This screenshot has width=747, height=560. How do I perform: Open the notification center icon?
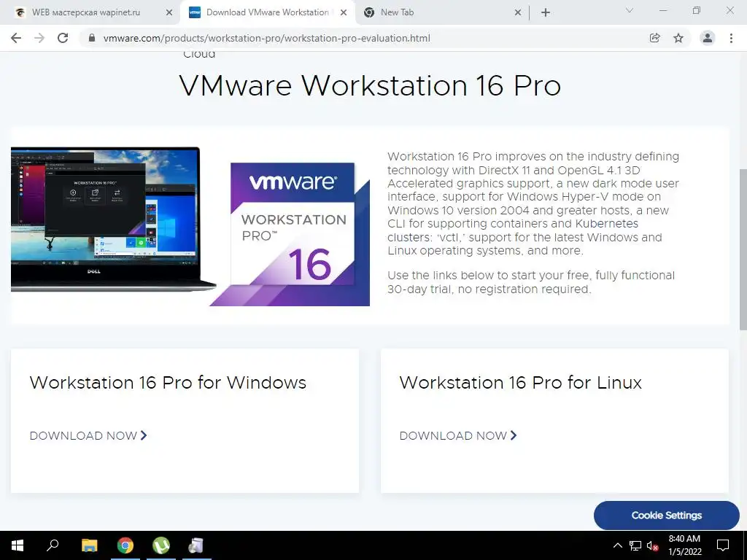(x=723, y=545)
